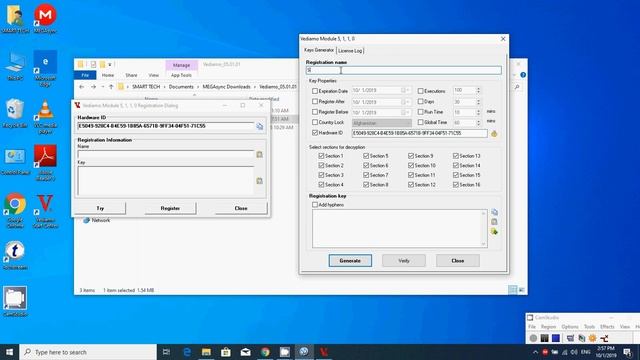The width and height of the screenshot is (640, 360).
Task: Open CamStudio desktop shortcut
Action: [15, 302]
